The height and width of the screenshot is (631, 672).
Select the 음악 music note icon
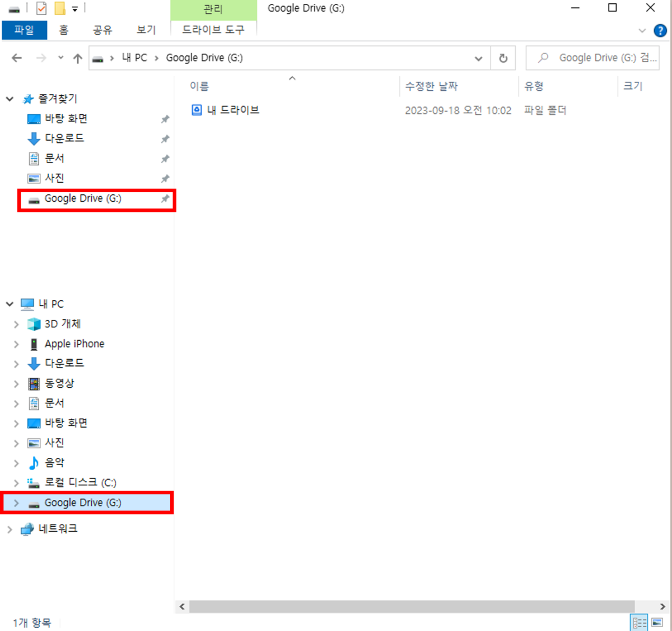34,463
